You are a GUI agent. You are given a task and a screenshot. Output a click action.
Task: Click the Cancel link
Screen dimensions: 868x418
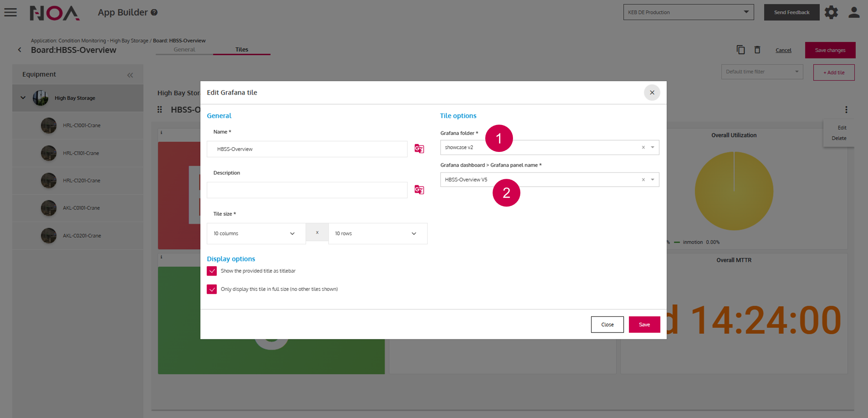pyautogui.click(x=783, y=50)
